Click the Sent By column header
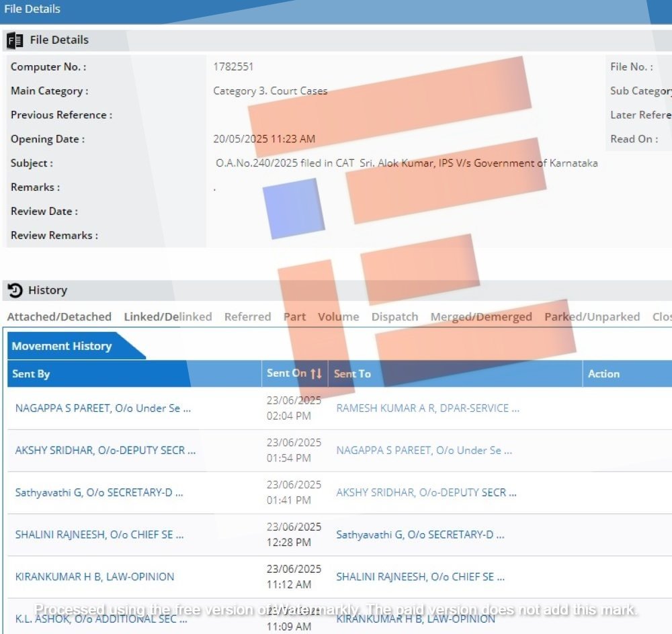The width and height of the screenshot is (672, 634). click(x=31, y=374)
